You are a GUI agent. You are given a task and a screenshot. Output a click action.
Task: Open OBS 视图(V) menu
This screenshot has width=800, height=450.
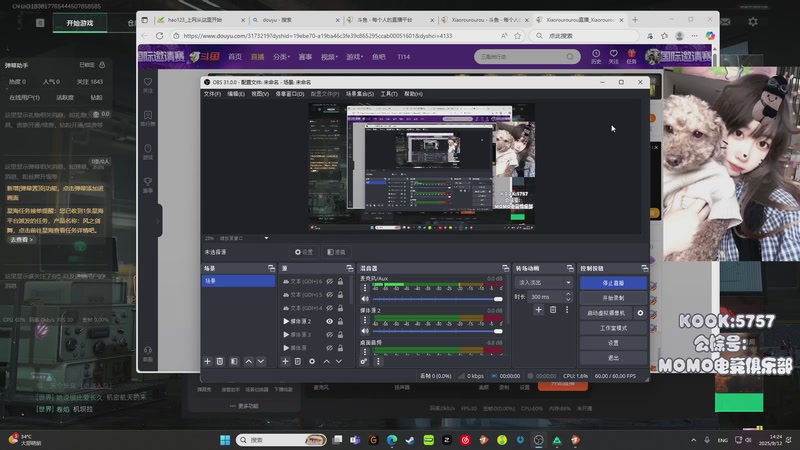click(x=260, y=94)
